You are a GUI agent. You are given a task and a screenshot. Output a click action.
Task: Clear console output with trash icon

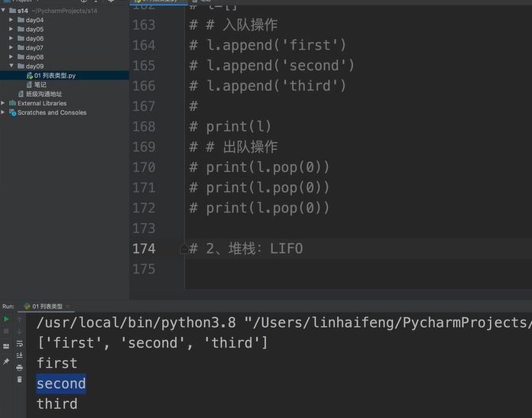pos(20,379)
